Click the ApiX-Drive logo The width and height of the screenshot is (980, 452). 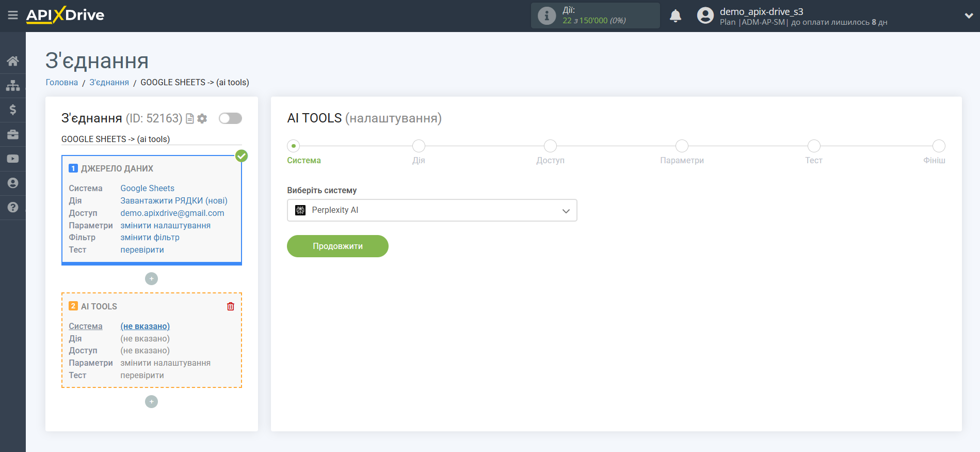pyautogui.click(x=65, y=15)
